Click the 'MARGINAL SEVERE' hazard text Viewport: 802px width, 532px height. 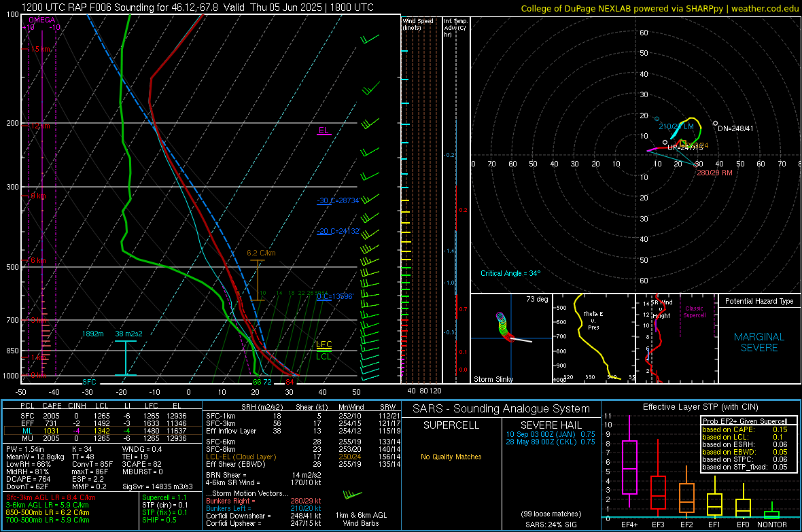pos(759,342)
